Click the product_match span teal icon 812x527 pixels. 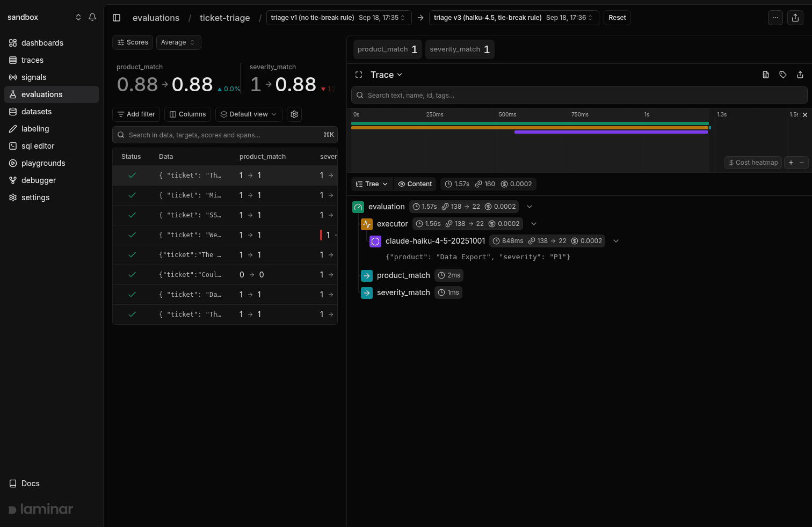[x=367, y=275]
